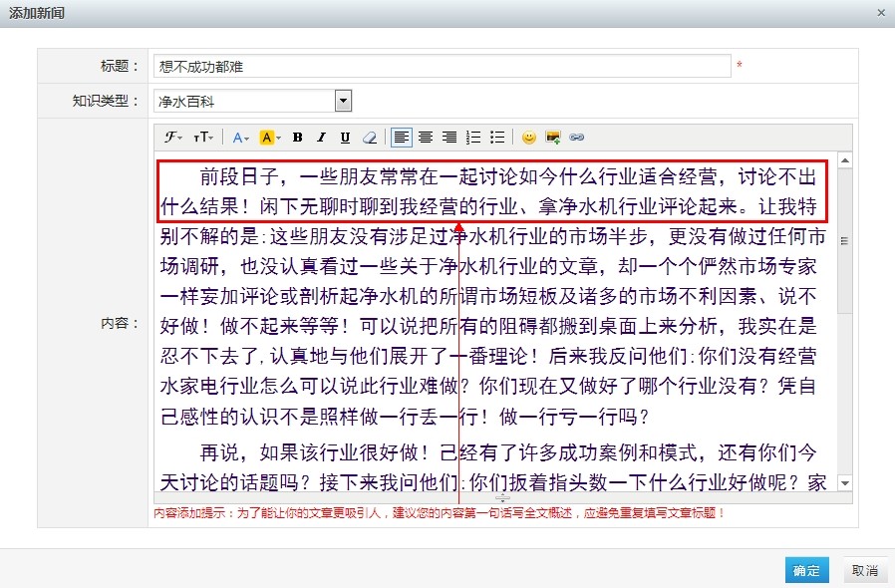Center-align the paragraph text
This screenshot has height=588, width=895.
point(426,138)
